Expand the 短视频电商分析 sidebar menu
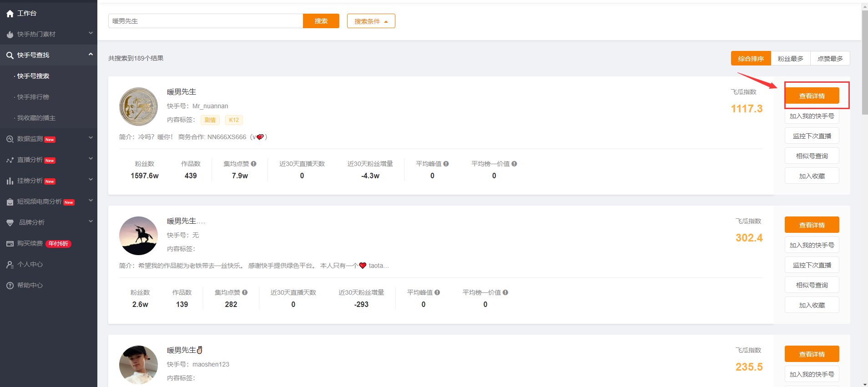 click(91, 201)
